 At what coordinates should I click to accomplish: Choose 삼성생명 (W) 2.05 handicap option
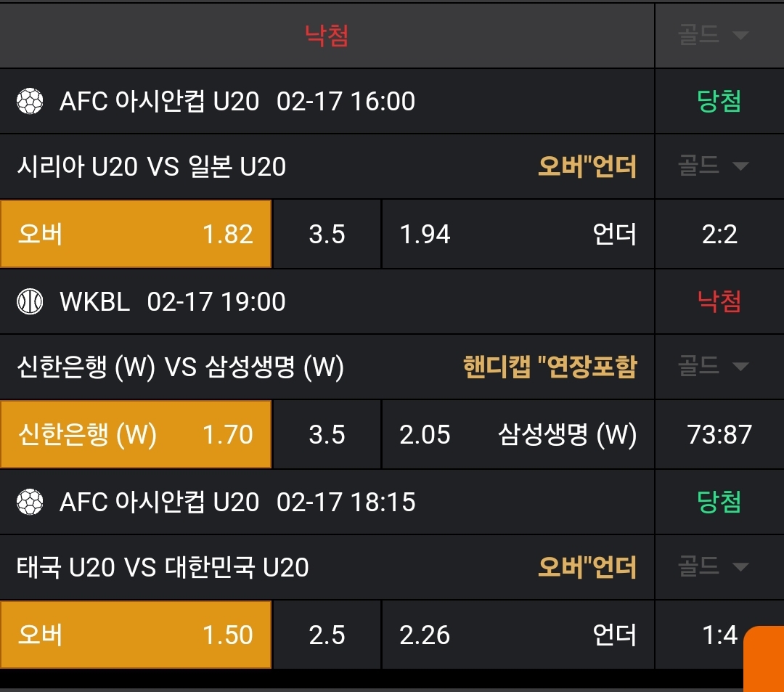click(x=518, y=435)
